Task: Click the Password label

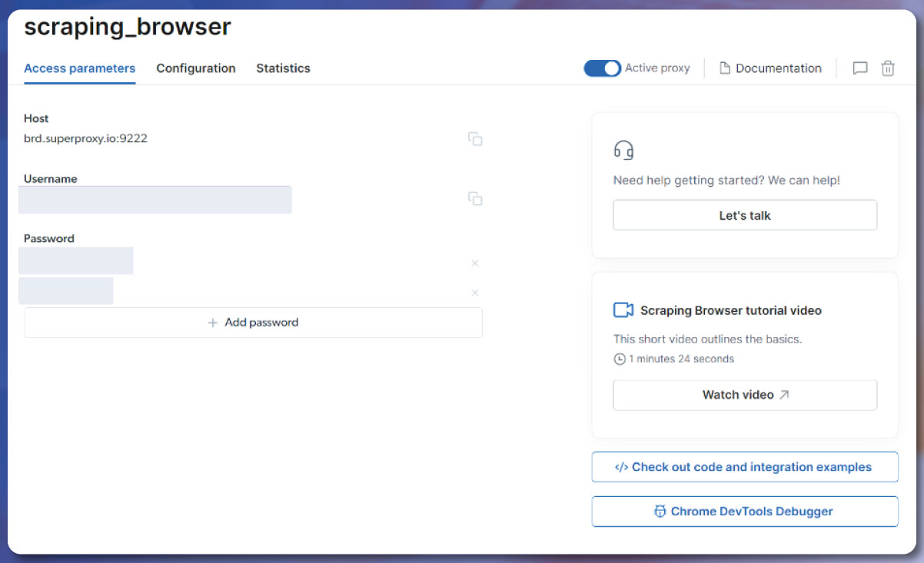Action: click(49, 238)
